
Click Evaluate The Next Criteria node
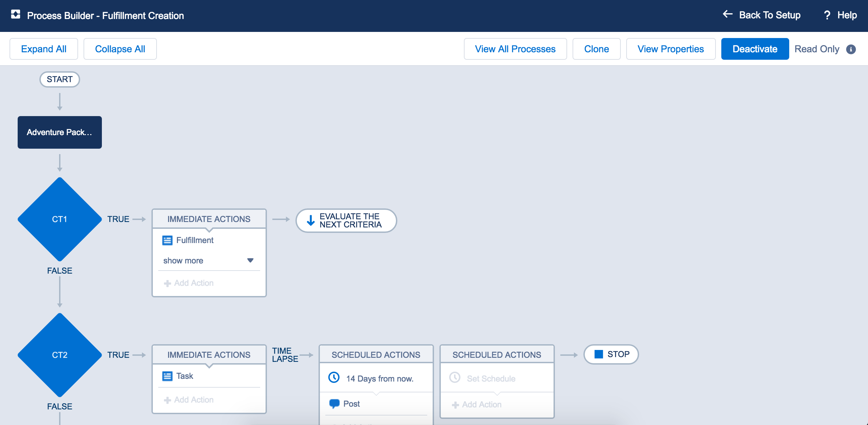click(x=346, y=221)
